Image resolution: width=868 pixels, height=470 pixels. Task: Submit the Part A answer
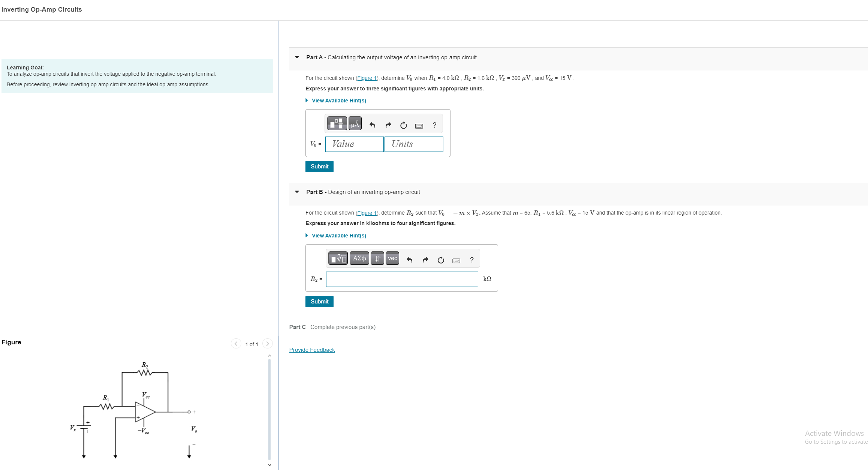coord(319,167)
